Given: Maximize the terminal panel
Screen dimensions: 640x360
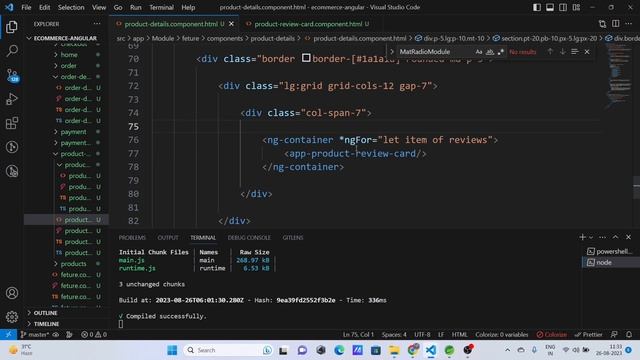Looking at the screenshot, I should point(616,237).
